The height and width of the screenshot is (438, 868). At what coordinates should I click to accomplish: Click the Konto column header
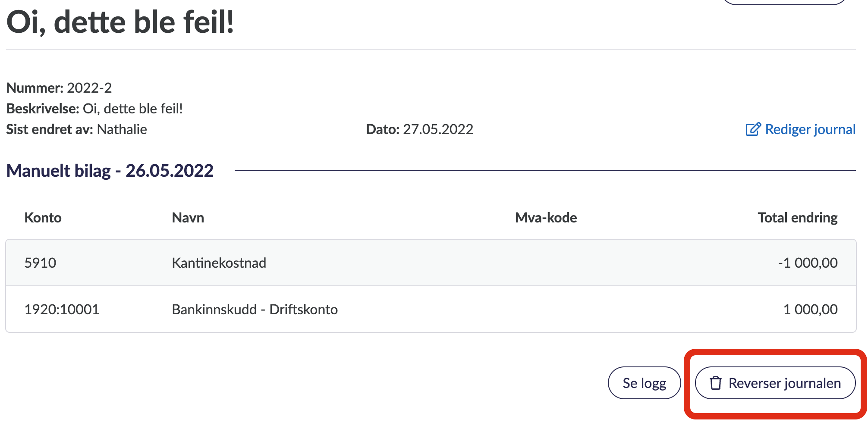click(x=43, y=218)
